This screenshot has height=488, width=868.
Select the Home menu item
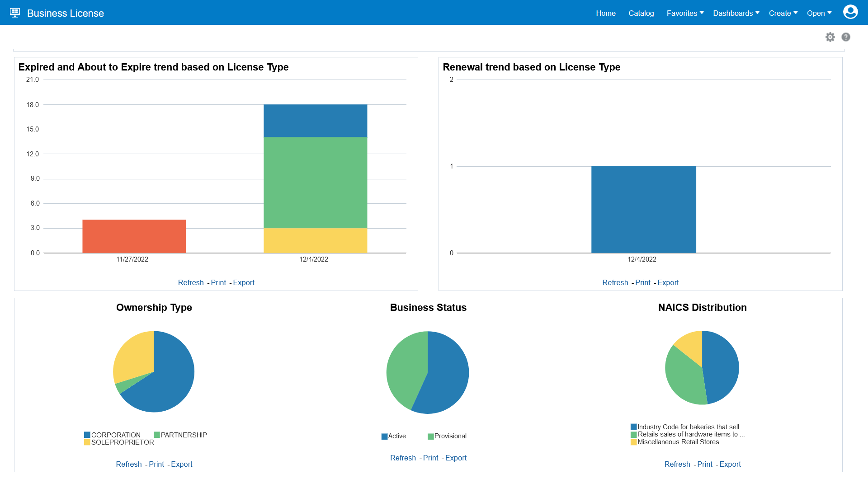click(x=606, y=13)
